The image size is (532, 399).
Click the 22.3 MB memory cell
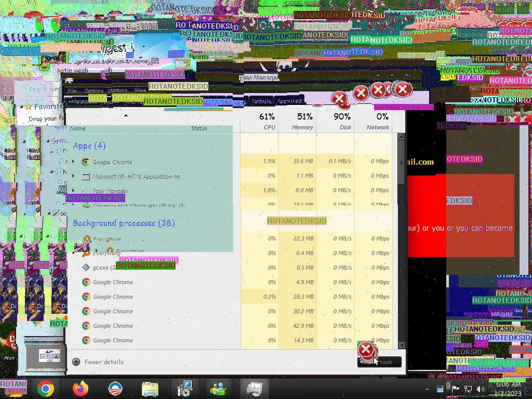[298, 238]
